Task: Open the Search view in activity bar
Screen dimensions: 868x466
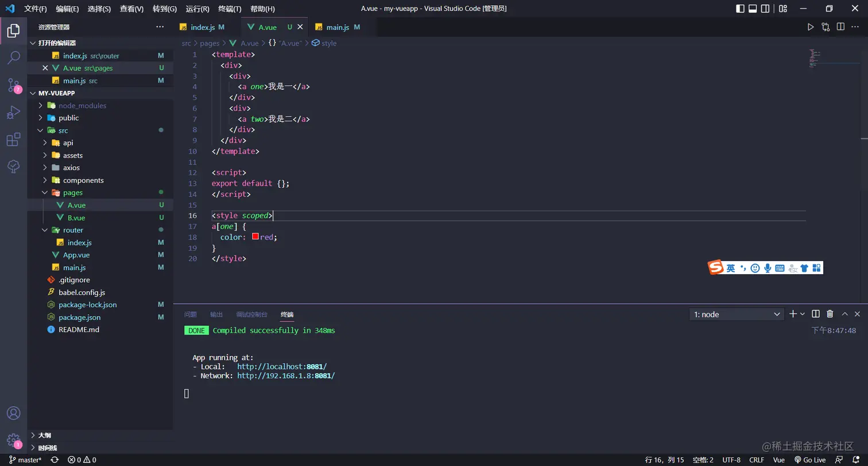Action: (13, 57)
